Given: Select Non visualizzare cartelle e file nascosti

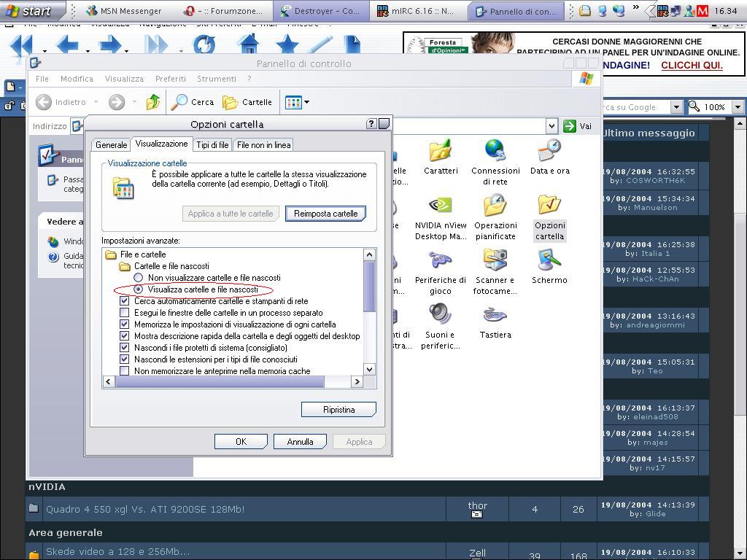Looking at the screenshot, I should point(138,278).
